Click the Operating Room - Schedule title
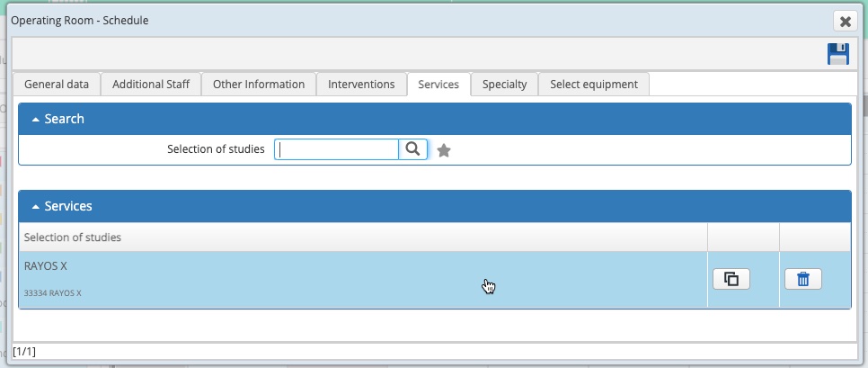This screenshot has height=368, width=868. [x=80, y=21]
